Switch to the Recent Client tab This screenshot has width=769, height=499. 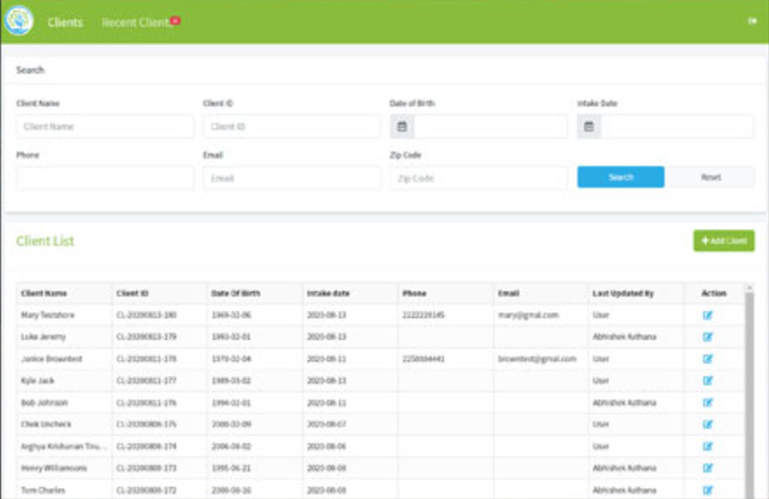(136, 22)
